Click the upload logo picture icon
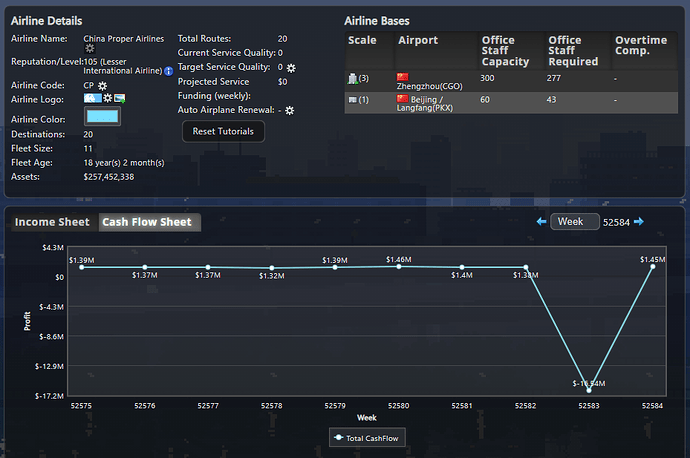The height and width of the screenshot is (458, 690). (120, 99)
